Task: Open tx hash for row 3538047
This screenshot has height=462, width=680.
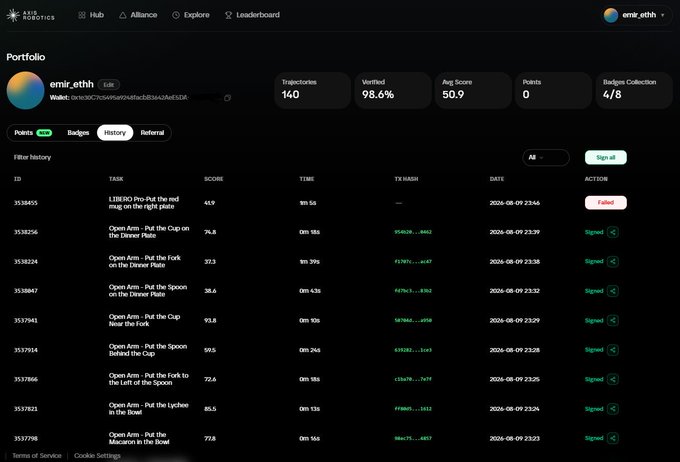Action: tap(413, 291)
